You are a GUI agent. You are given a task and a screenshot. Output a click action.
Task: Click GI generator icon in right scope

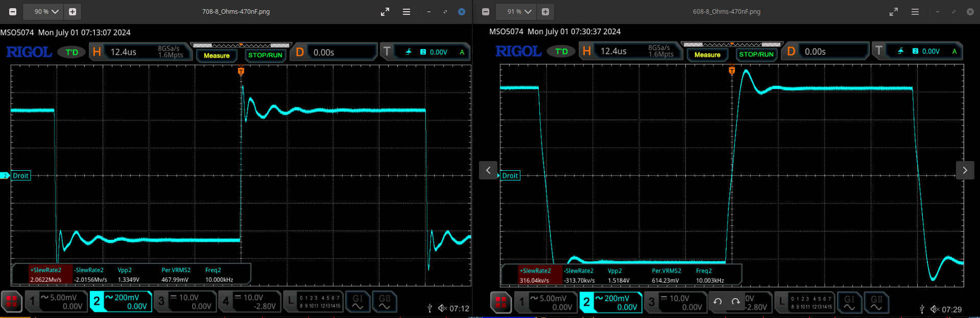point(849,303)
